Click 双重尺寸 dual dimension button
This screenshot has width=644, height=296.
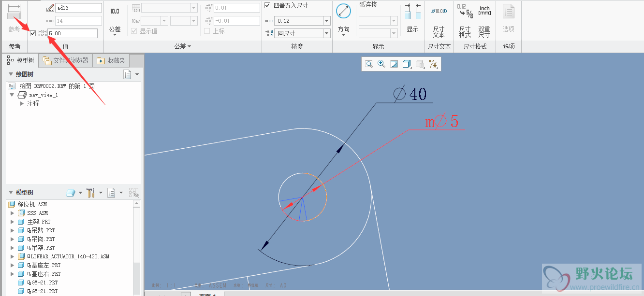tap(484, 21)
